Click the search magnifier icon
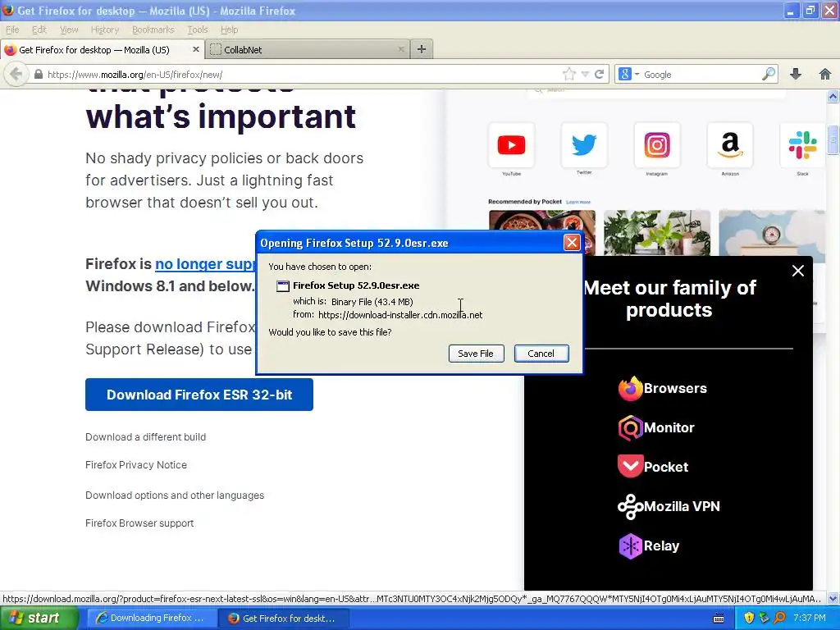840x630 pixels. coord(768,74)
